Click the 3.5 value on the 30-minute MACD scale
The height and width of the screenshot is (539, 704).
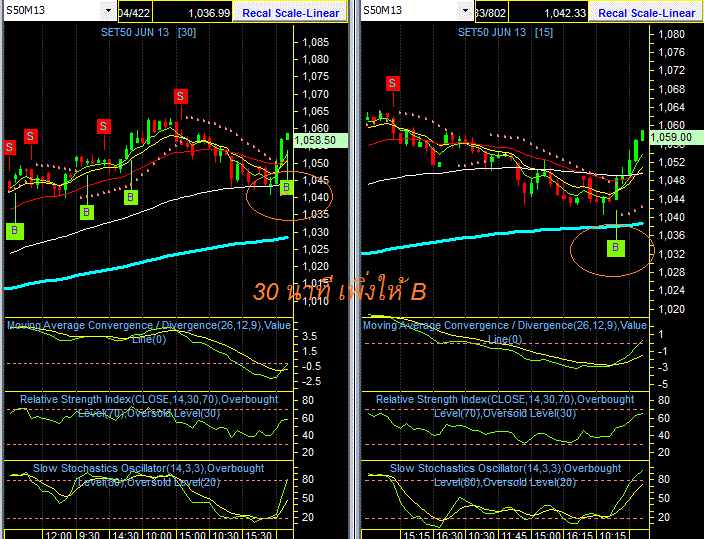pos(309,336)
